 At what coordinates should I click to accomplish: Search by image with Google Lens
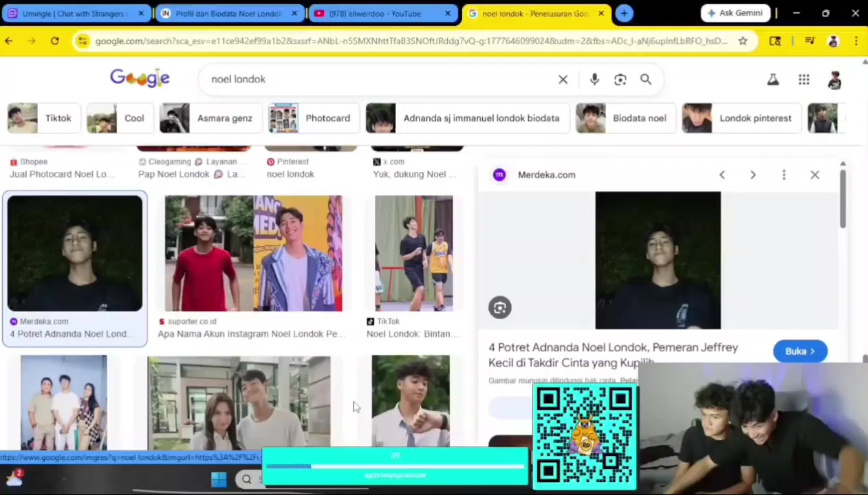[620, 79]
